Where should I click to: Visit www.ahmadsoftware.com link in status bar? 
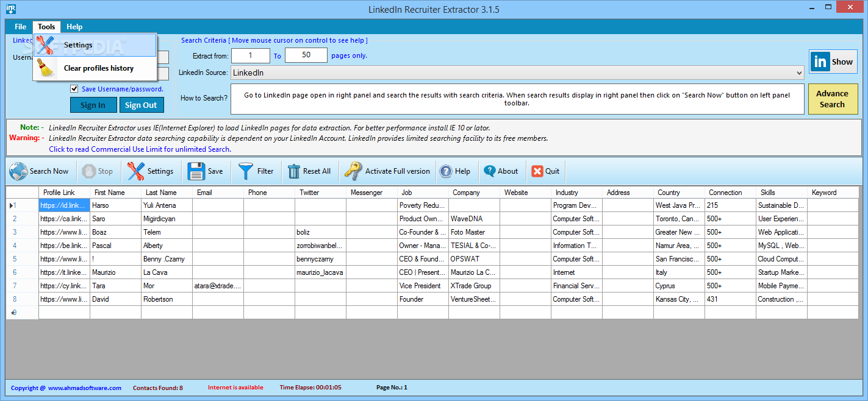(85, 388)
